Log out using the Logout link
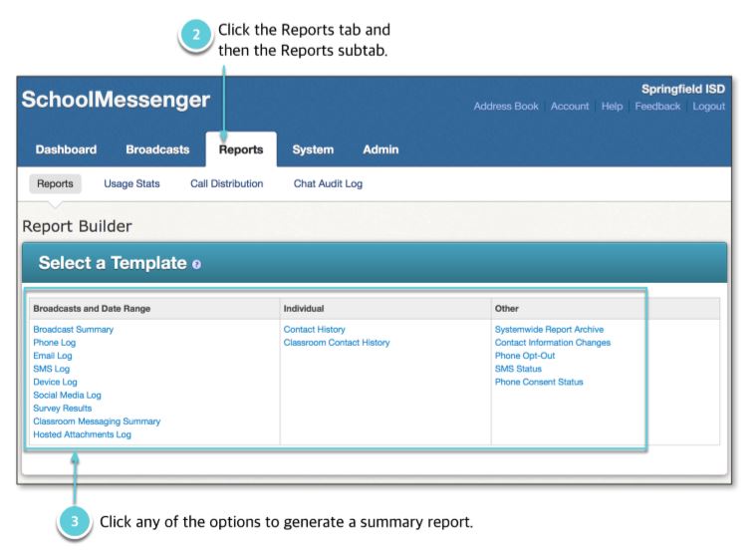This screenshot has width=756, height=558. 709,106
